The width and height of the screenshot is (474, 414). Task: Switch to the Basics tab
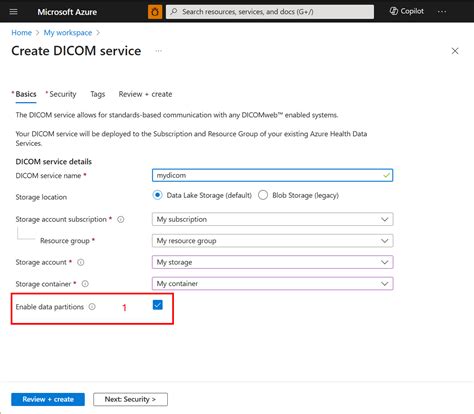click(x=26, y=94)
